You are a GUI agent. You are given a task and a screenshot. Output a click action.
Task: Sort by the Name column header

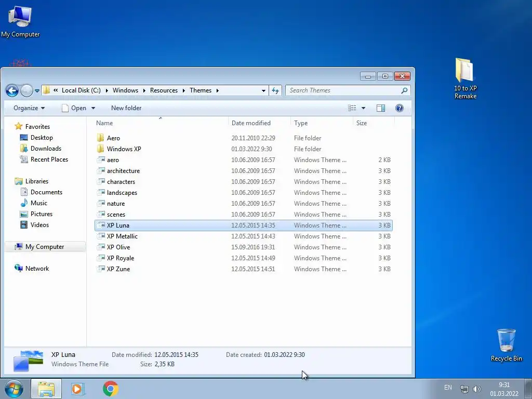click(x=104, y=123)
